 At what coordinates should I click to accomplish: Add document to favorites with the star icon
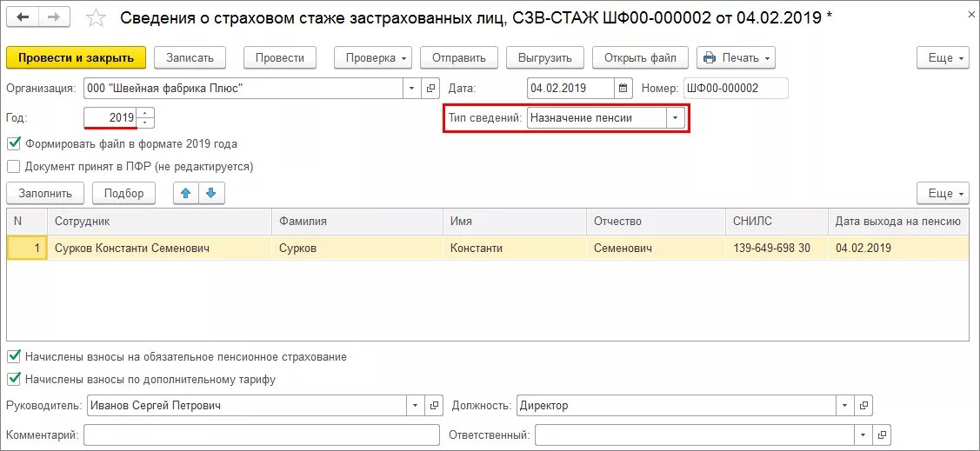pyautogui.click(x=96, y=17)
